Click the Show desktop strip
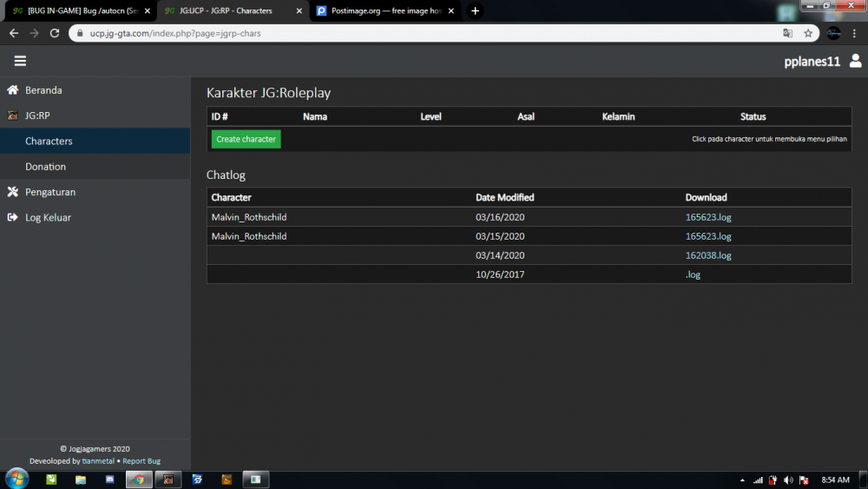This screenshot has height=489, width=868. click(864, 479)
